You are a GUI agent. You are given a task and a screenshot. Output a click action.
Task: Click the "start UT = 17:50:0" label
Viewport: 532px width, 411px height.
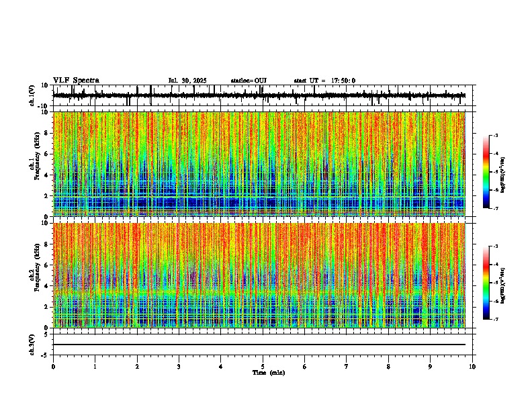324,81
